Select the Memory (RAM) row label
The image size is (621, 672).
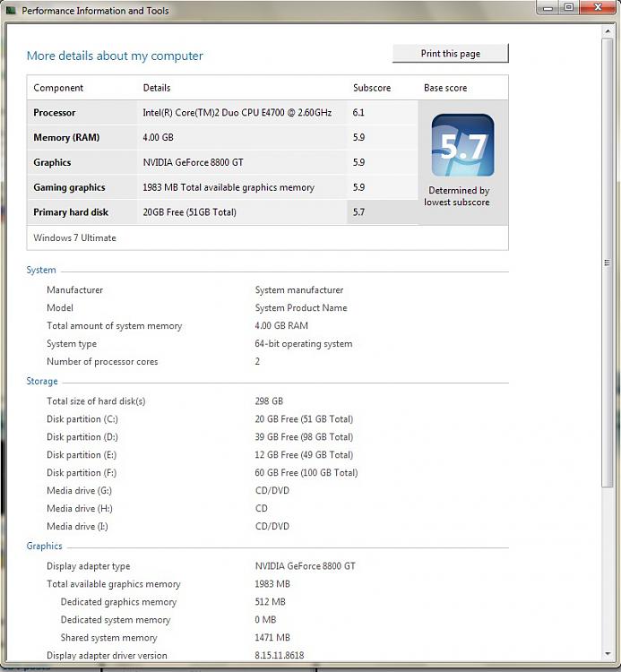[x=66, y=138]
